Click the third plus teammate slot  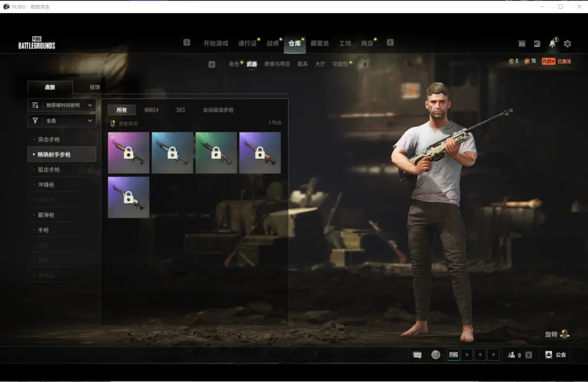point(493,355)
